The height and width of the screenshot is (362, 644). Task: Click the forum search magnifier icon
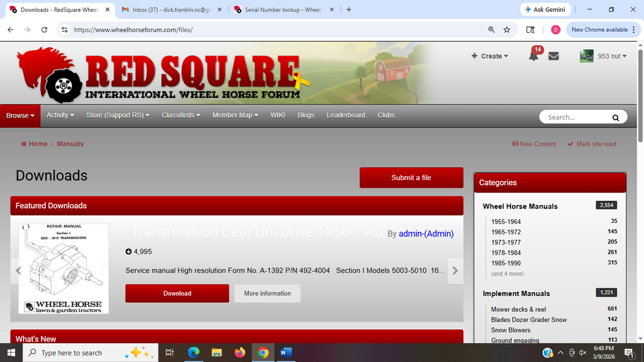pos(616,118)
